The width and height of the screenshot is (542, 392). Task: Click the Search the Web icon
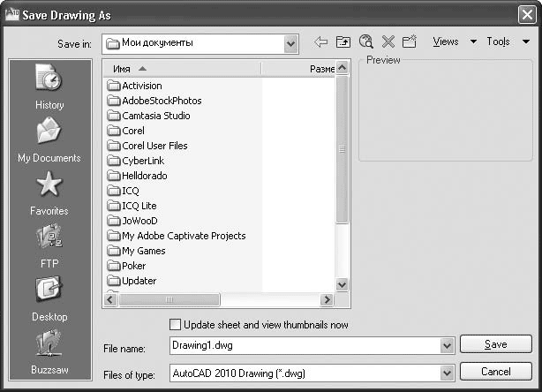point(365,42)
